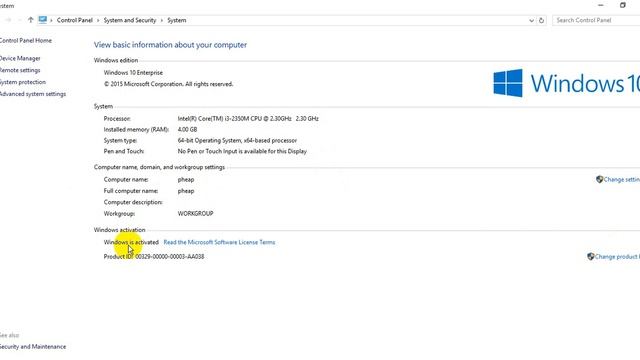640x360 pixels.
Task: Click the Windows is activated text
Action: (131, 242)
